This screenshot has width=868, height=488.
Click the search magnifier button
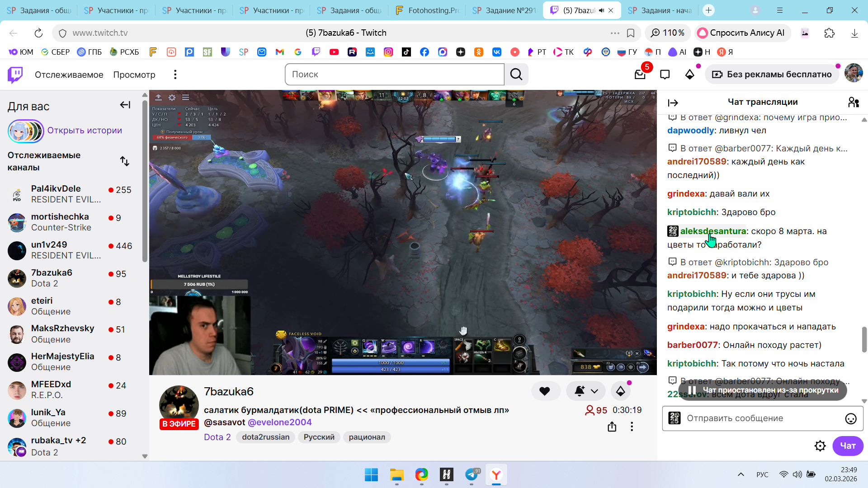(516, 75)
